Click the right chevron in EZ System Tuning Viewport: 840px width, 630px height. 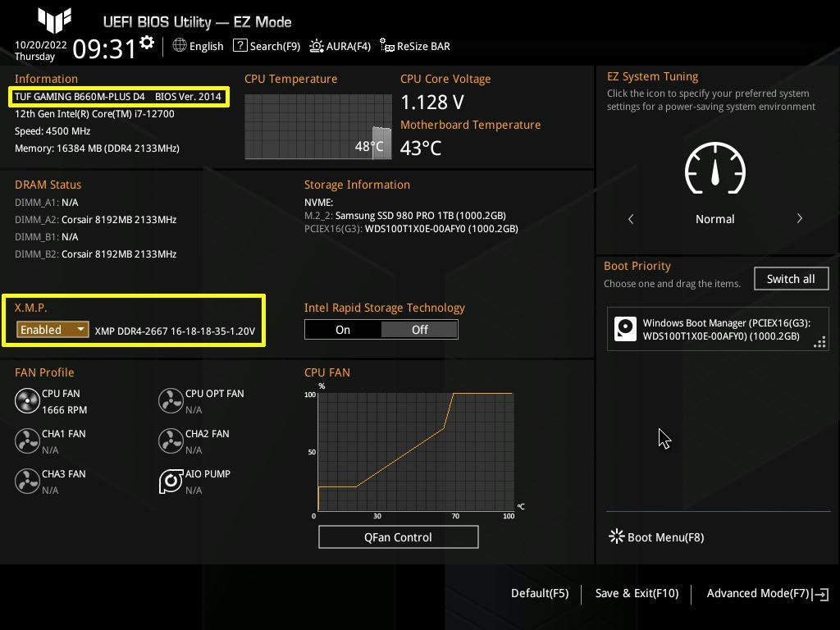(x=799, y=218)
